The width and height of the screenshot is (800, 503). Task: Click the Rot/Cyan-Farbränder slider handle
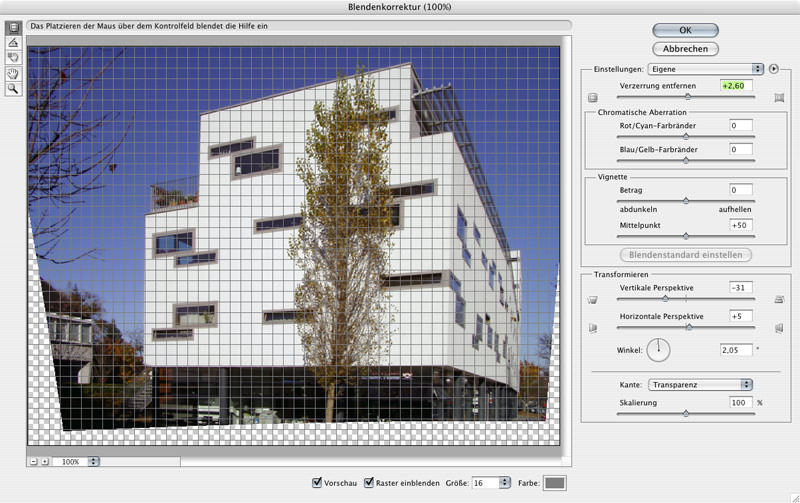coord(686,136)
